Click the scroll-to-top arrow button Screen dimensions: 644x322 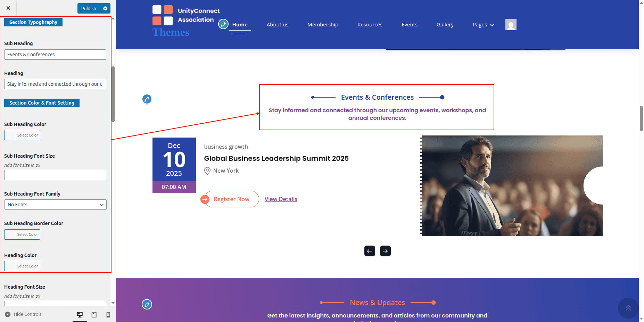628,308
